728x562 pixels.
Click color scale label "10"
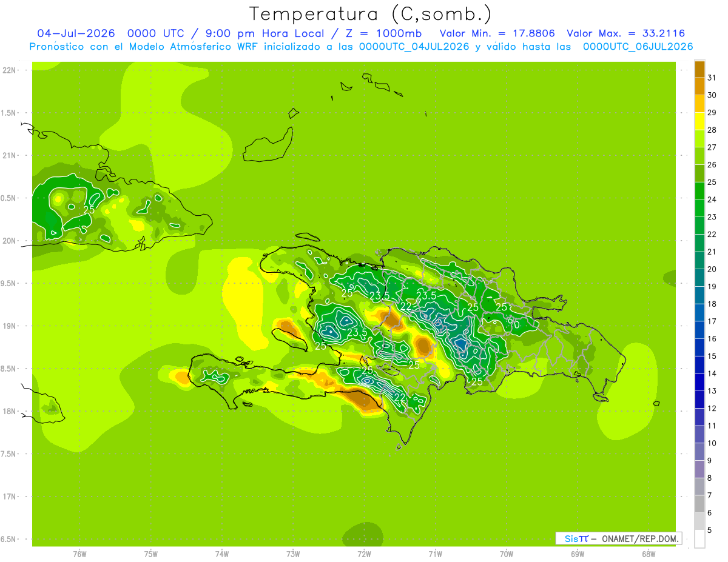pyautogui.click(x=711, y=443)
